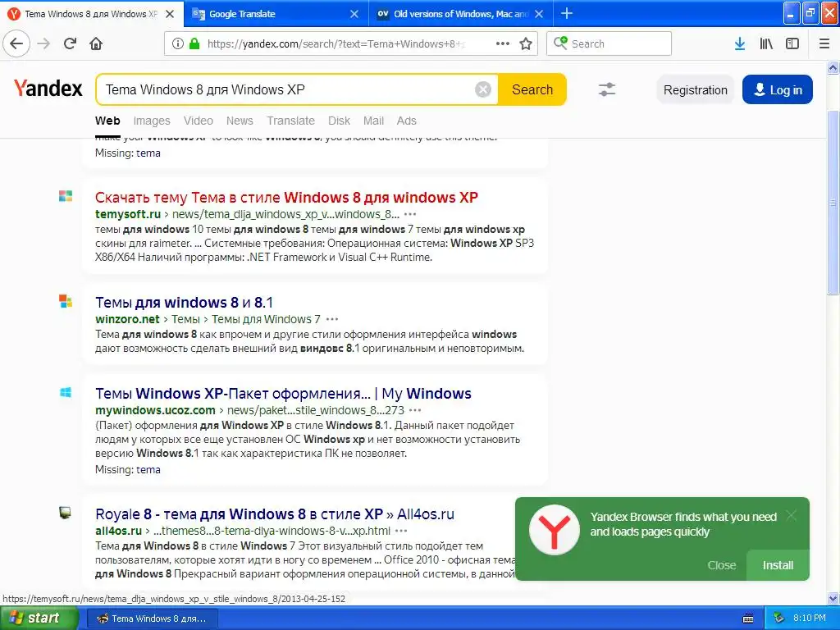Click winzoro.net result favicon
840x630 pixels.
point(66,301)
